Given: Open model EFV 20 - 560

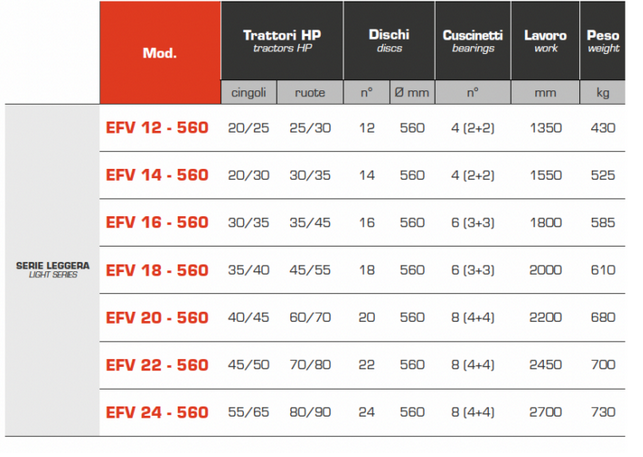Looking at the screenshot, I should pyautogui.click(x=157, y=318).
